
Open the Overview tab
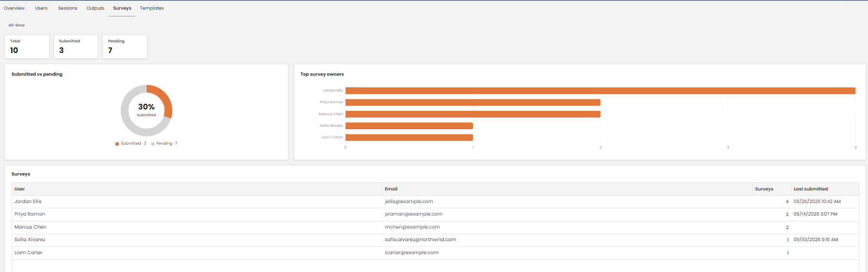(x=14, y=8)
